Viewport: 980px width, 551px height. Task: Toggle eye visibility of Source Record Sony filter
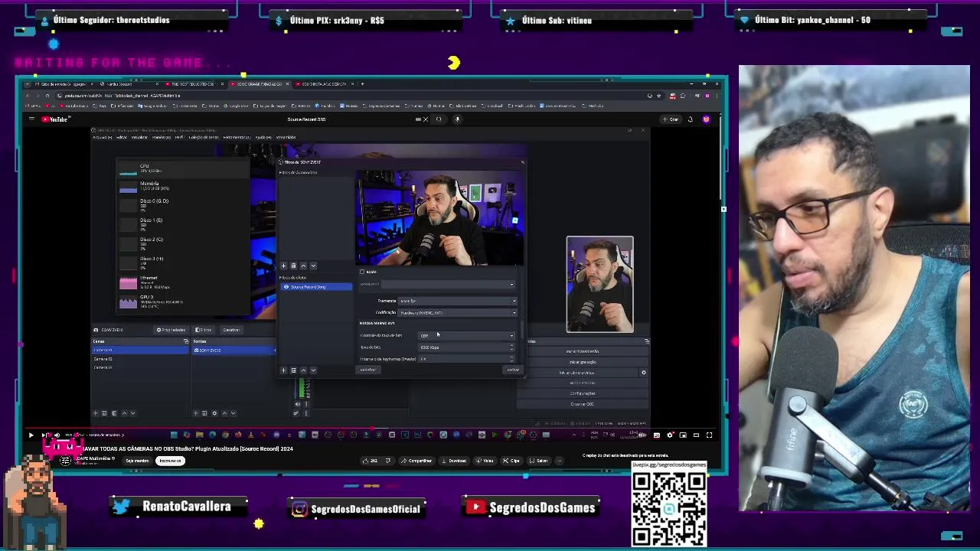[x=286, y=287]
